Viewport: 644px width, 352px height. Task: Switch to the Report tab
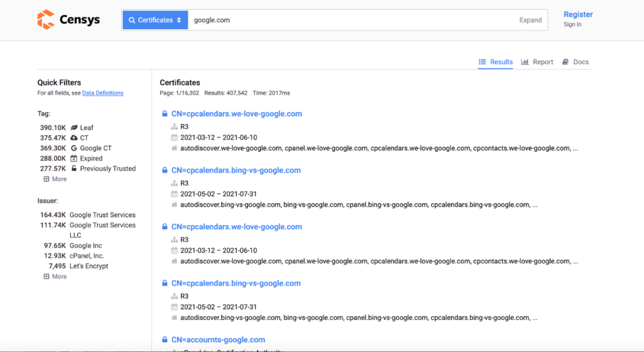[537, 62]
